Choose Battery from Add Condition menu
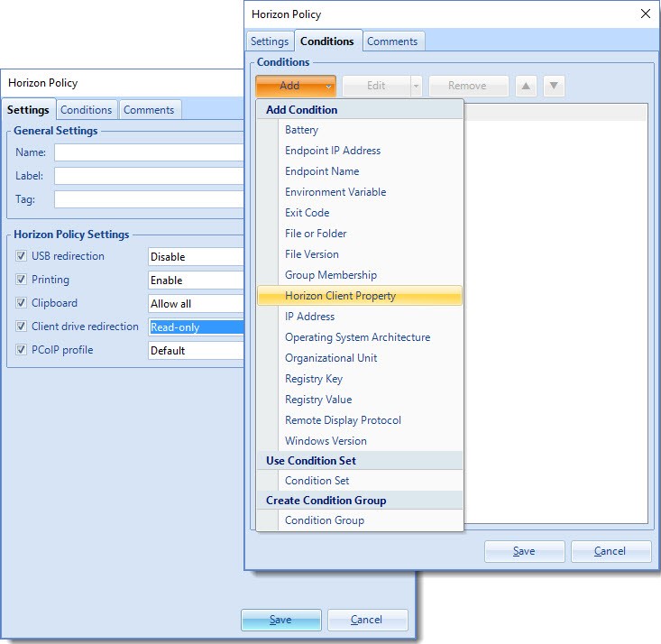661x644 pixels. coord(301,130)
